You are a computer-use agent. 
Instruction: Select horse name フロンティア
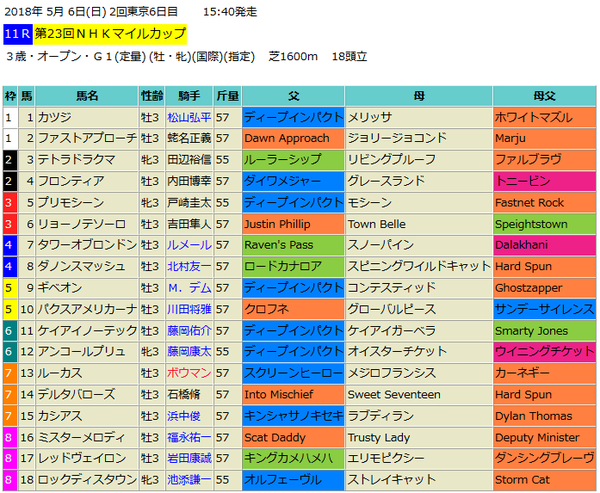point(71,181)
